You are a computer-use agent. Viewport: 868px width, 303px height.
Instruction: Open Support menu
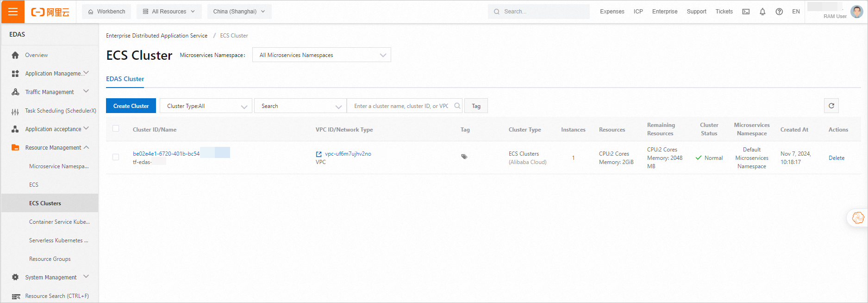coord(696,12)
